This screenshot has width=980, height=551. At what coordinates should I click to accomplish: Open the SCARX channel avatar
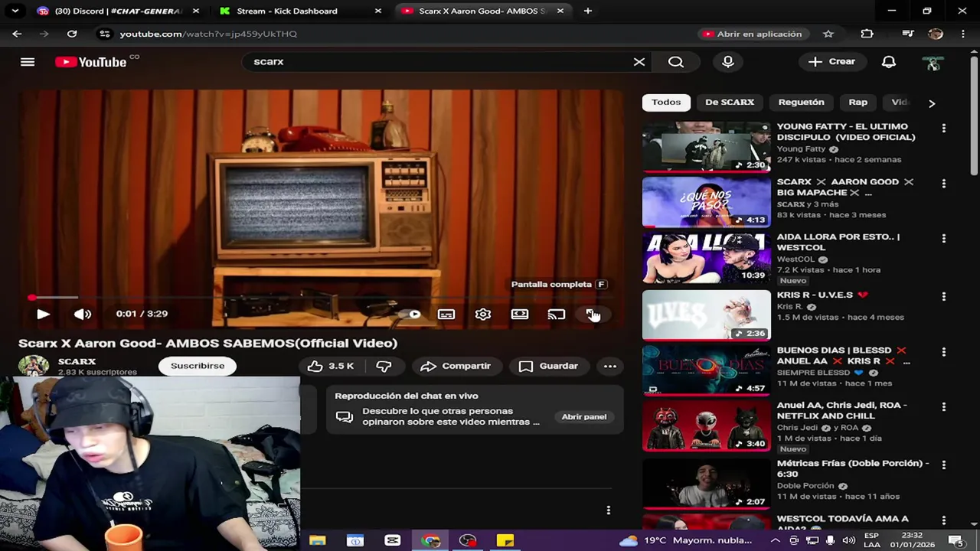click(34, 366)
